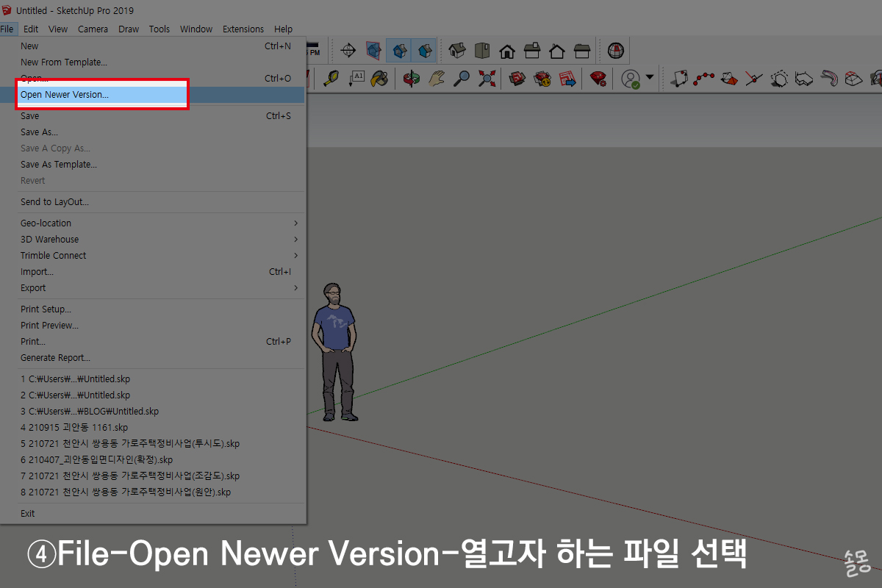
Task: Open the Help menu
Action: 283,29
